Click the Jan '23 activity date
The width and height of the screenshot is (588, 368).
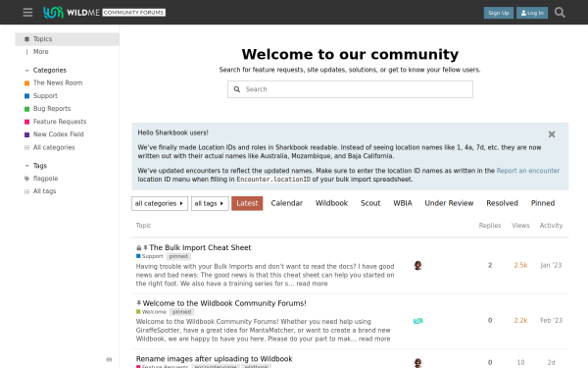pyautogui.click(x=551, y=265)
